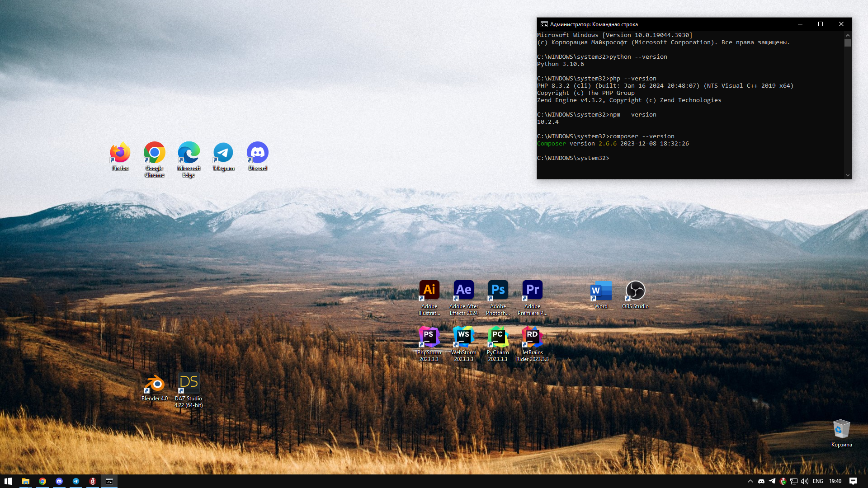Select the Word desktop shortcut
This screenshot has height=488, width=868.
(x=601, y=295)
